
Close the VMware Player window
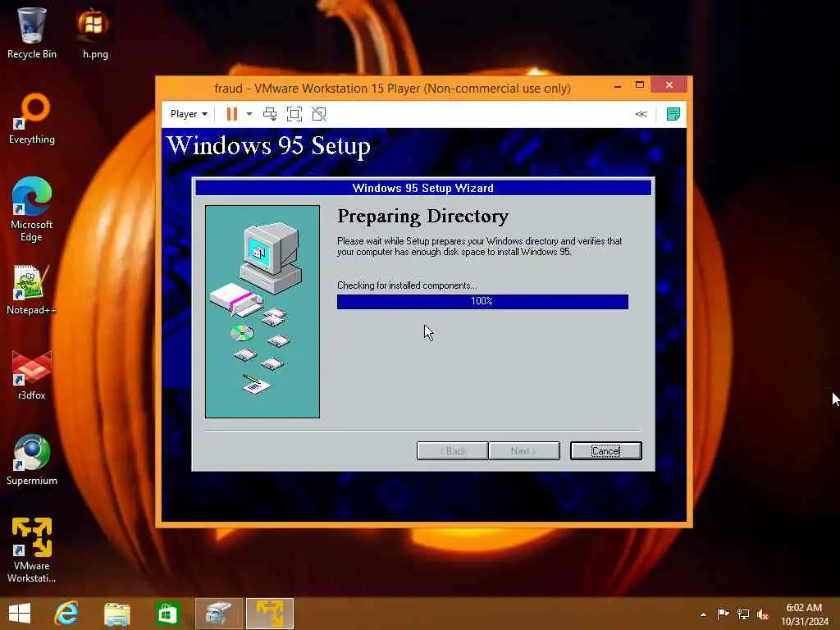point(669,85)
